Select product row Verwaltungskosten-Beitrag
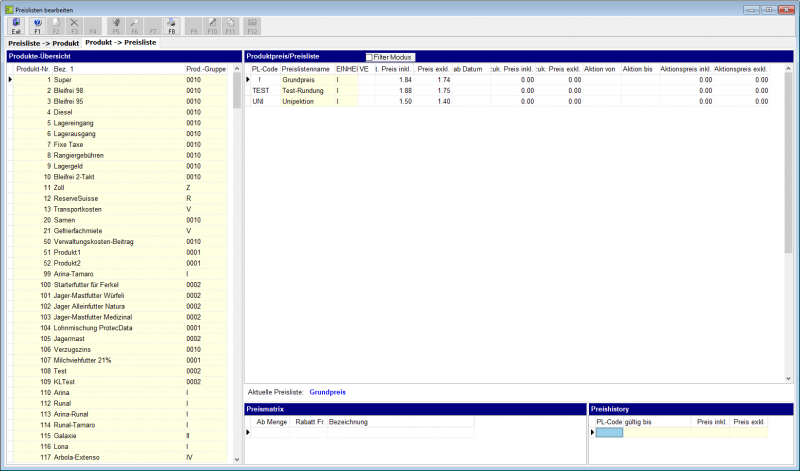This screenshot has width=800, height=471. coord(120,241)
